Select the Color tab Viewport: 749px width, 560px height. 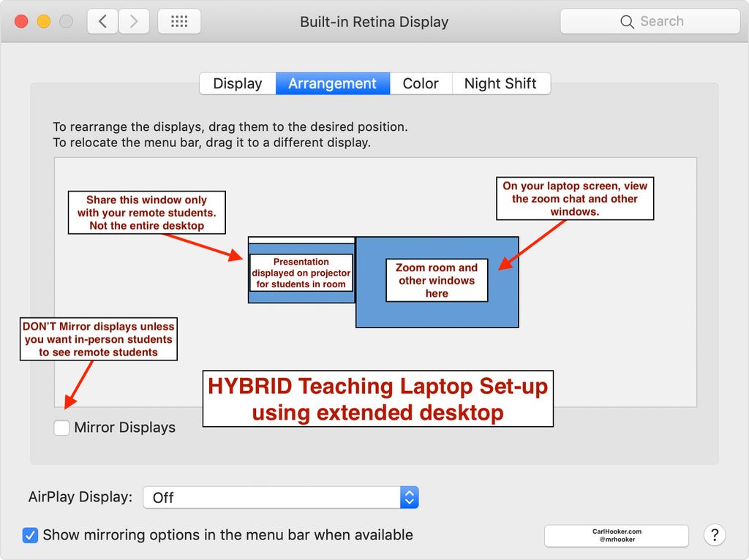(421, 83)
